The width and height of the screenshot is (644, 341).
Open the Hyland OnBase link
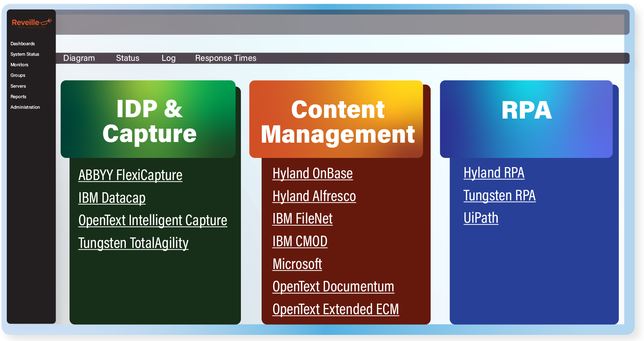pos(312,174)
